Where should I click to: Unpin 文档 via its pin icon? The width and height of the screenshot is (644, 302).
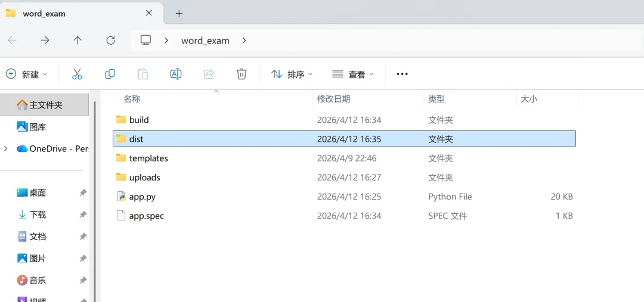(83, 236)
